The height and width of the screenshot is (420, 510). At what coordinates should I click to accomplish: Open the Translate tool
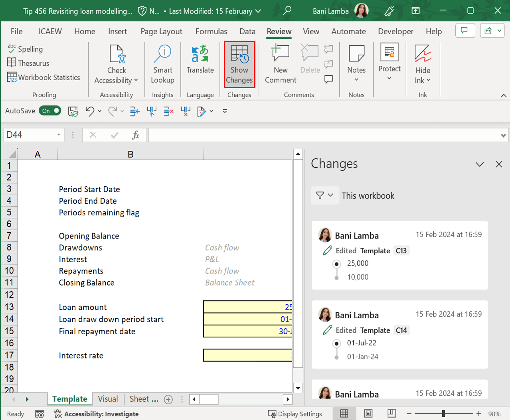(200, 60)
